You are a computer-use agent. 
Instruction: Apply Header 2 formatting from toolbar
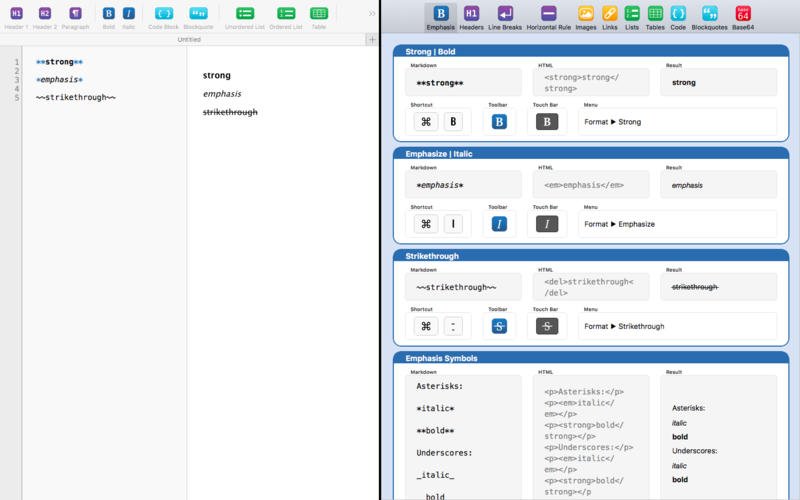[x=45, y=14]
